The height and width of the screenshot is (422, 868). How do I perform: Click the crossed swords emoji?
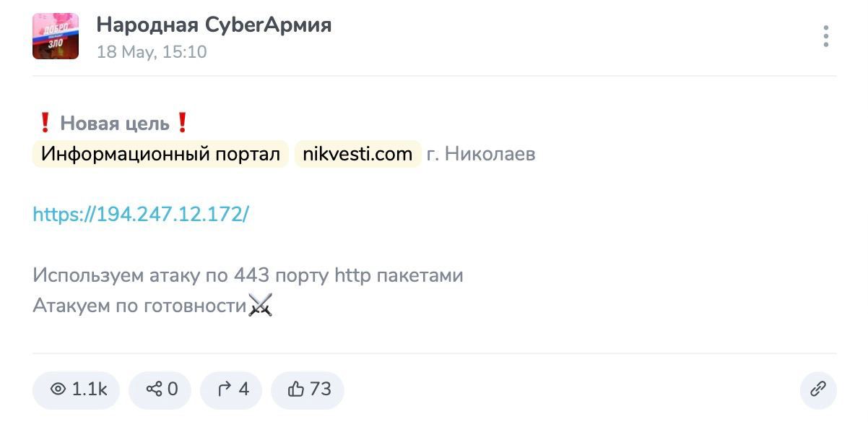pyautogui.click(x=260, y=306)
